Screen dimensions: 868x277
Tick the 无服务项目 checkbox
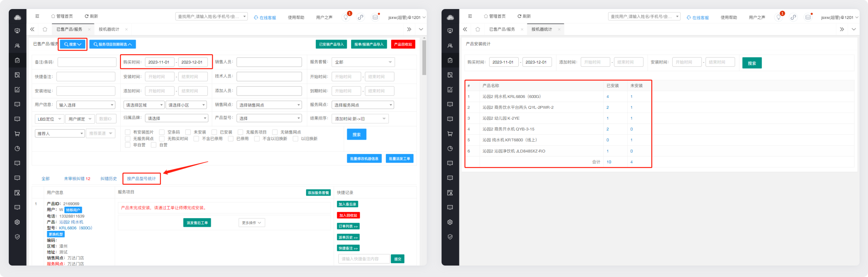point(241,132)
